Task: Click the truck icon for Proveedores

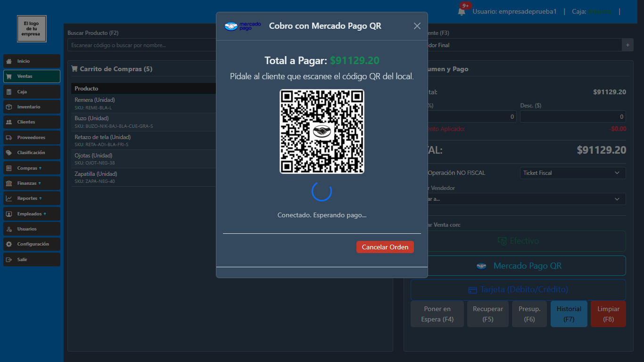Action: 9,138
